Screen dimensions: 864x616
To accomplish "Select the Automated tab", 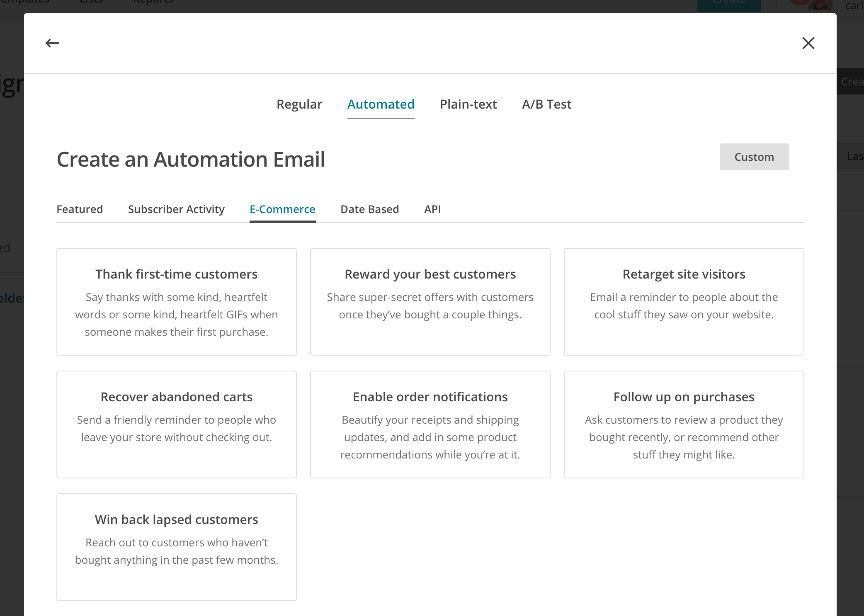I will (381, 104).
